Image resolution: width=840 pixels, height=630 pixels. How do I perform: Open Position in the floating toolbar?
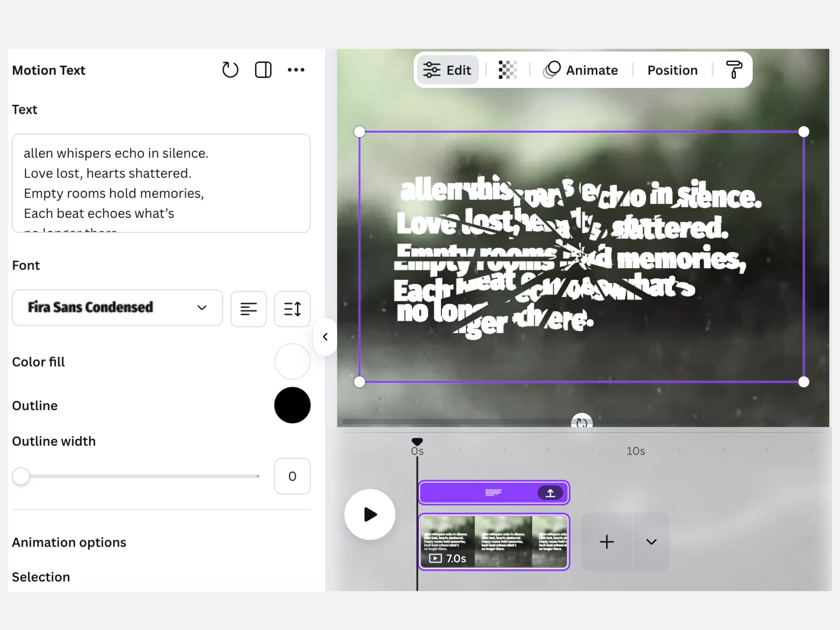coord(672,70)
